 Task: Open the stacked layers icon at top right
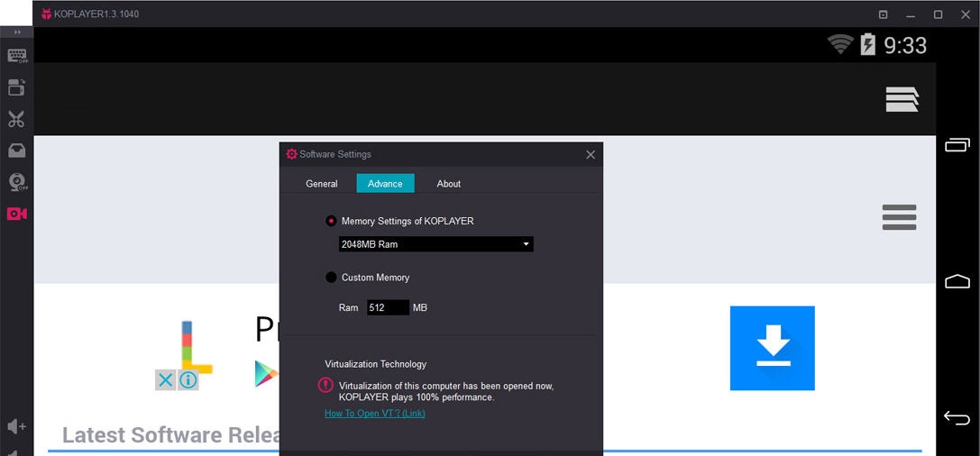(x=902, y=99)
